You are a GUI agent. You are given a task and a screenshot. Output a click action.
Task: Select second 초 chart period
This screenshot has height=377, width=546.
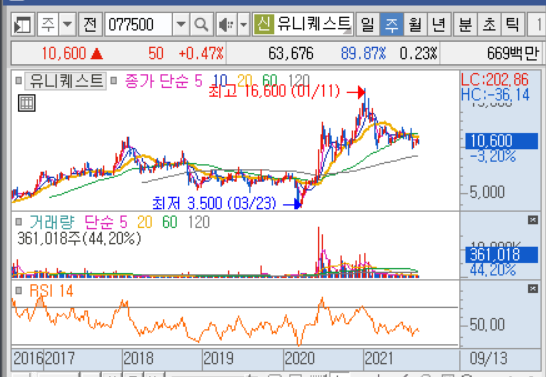click(489, 24)
